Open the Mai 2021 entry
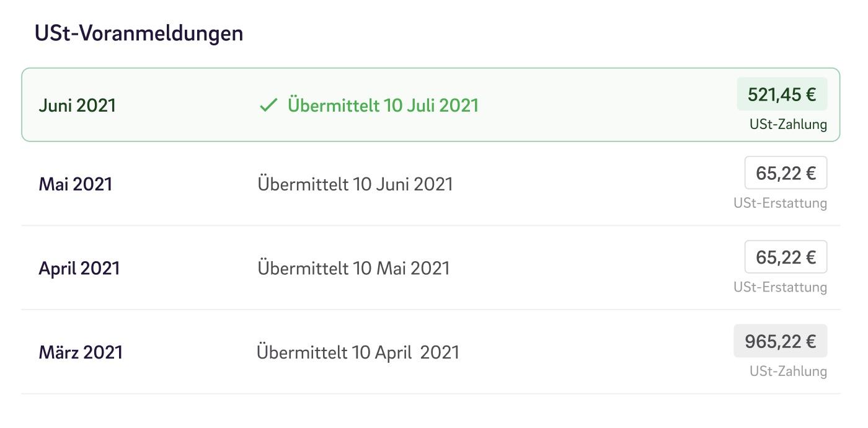The width and height of the screenshot is (868, 428). pos(431,184)
